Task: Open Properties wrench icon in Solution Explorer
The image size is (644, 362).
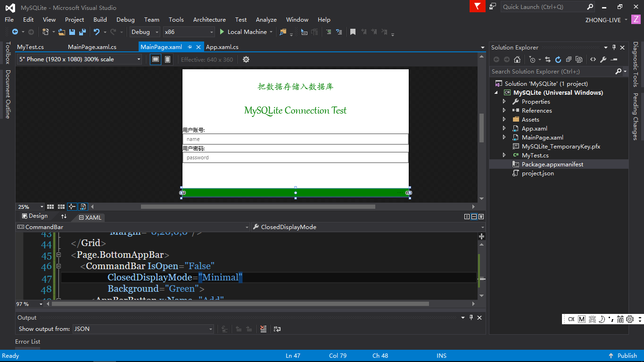Action: [x=603, y=59]
